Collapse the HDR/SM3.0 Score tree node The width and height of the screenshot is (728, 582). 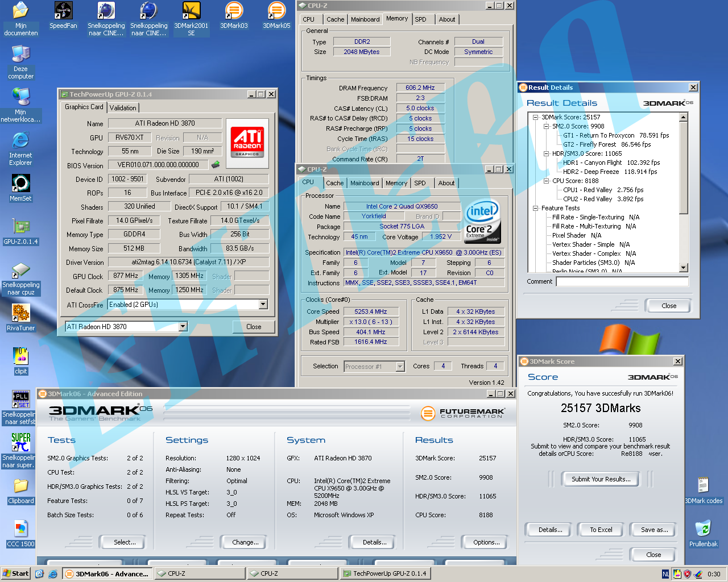(x=546, y=153)
